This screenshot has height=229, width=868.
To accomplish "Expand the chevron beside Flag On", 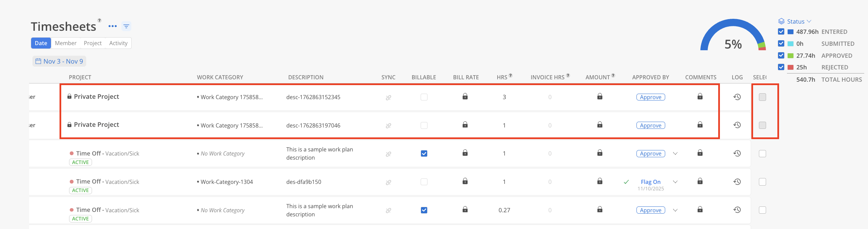I will (x=675, y=182).
